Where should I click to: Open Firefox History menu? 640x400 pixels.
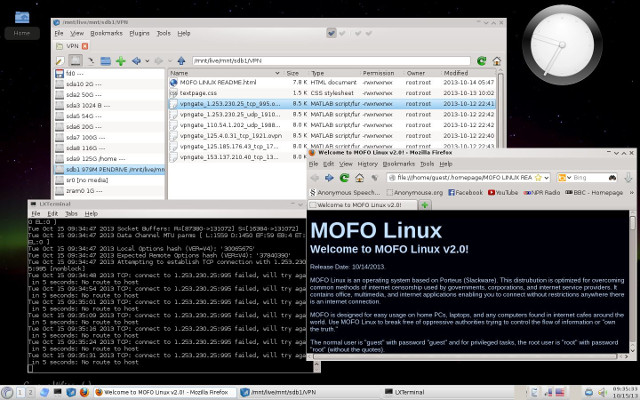[367, 164]
